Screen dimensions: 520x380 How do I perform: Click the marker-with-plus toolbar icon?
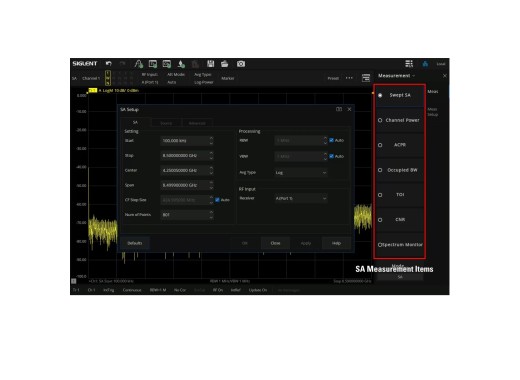coord(181,63)
